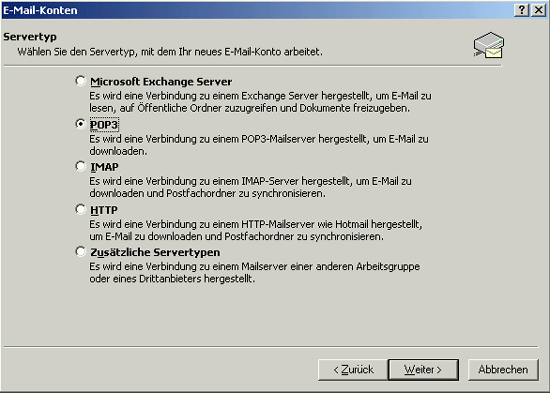Viewport: 550px width, 393px height.
Task: Choose the IMAP server type option
Action: pos(81,166)
